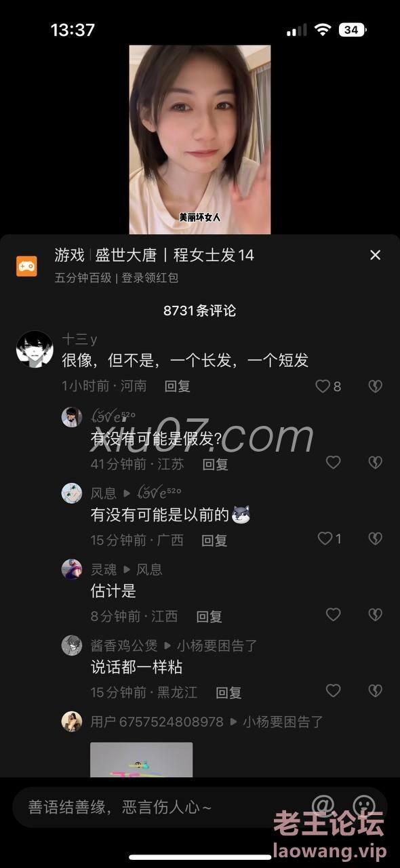Open the emoji picker in comment bar
Image resolution: width=400 pixels, height=868 pixels.
tap(364, 805)
